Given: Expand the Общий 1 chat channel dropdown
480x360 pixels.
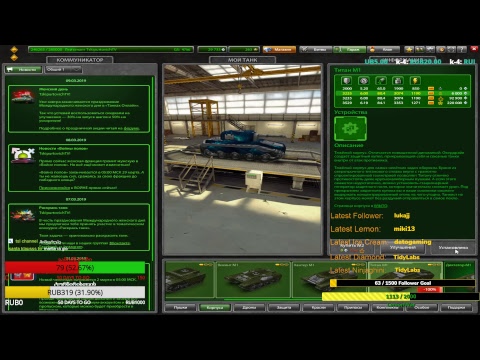Looking at the screenshot, I should coord(63,69).
